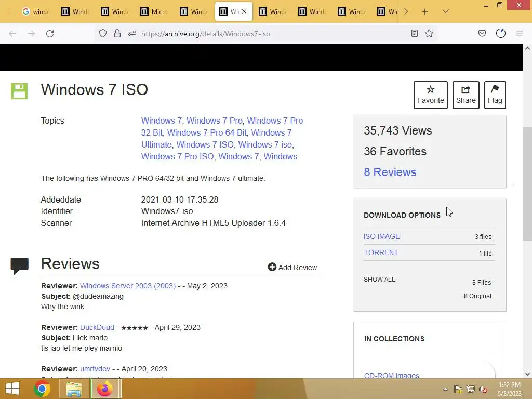Open a new tab with plus icon
532x399 pixels.
(425, 12)
